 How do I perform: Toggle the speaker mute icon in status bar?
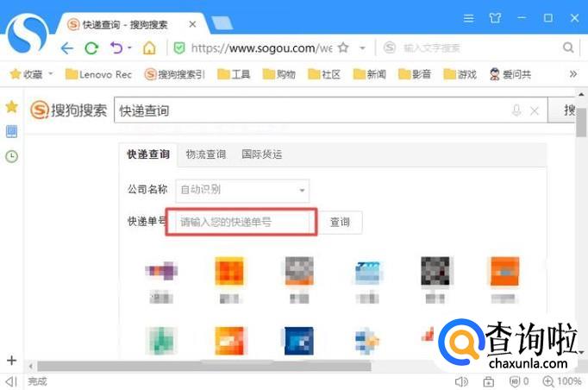[461, 381]
